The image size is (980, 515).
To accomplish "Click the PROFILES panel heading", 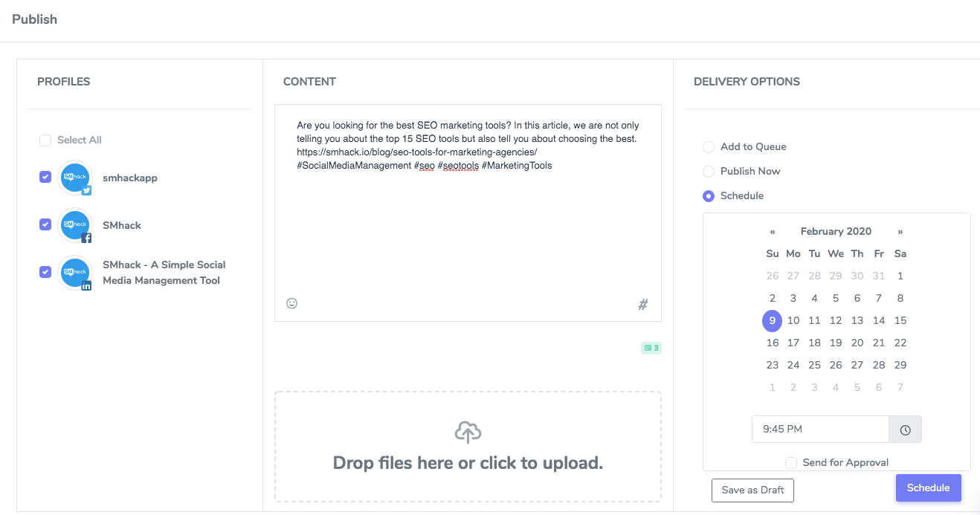I will 64,82.
